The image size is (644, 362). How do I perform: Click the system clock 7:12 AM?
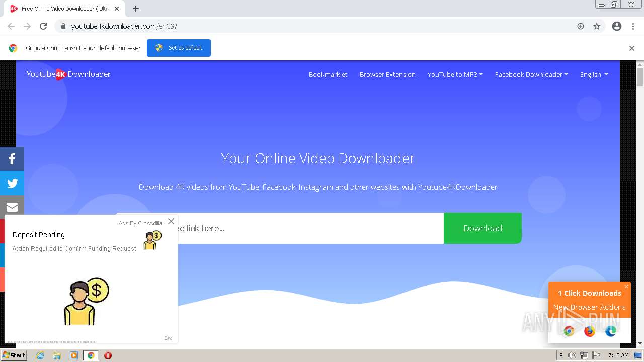[618, 355]
